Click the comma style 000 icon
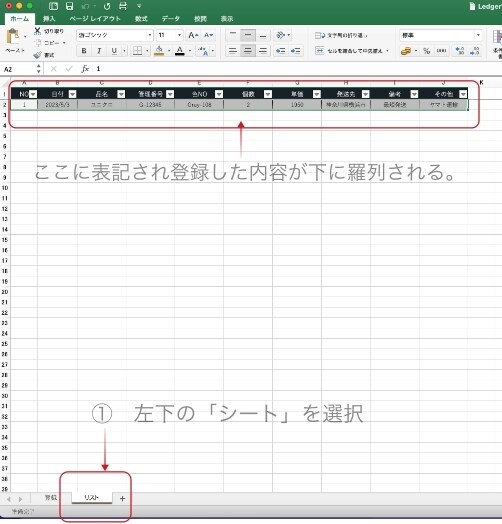Screen dimensions: 502x524 click(441, 51)
